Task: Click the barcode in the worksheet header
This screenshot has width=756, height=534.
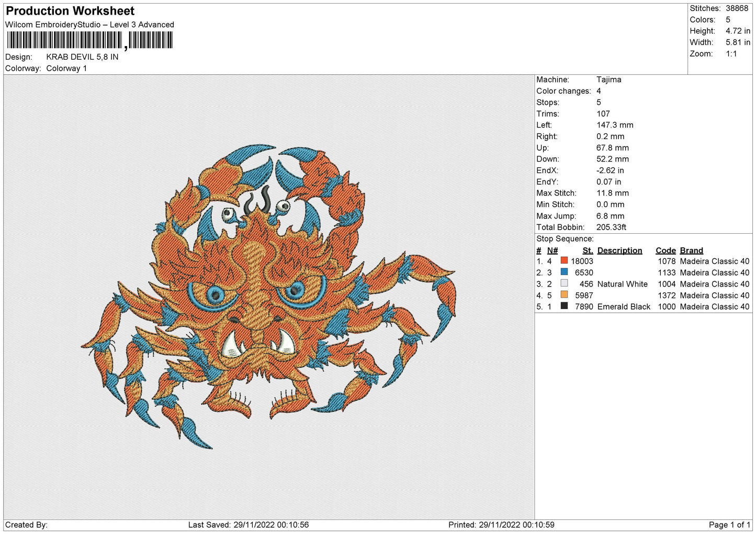Action: coord(89,40)
